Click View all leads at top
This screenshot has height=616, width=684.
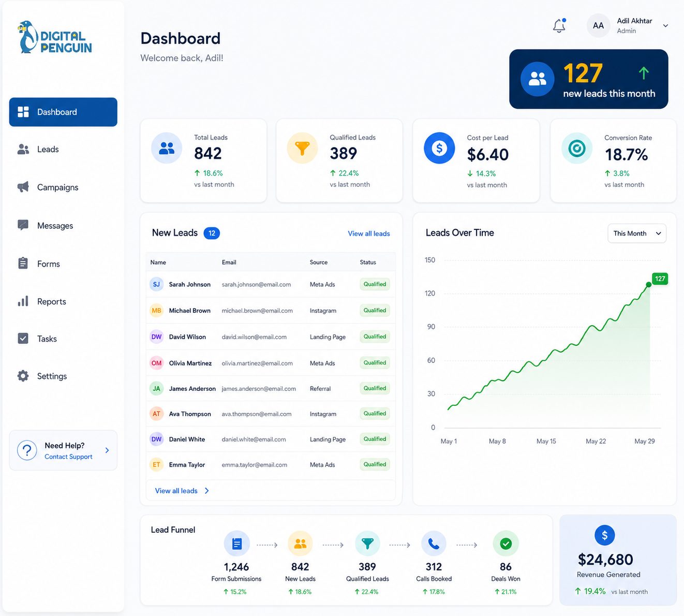pyautogui.click(x=369, y=234)
